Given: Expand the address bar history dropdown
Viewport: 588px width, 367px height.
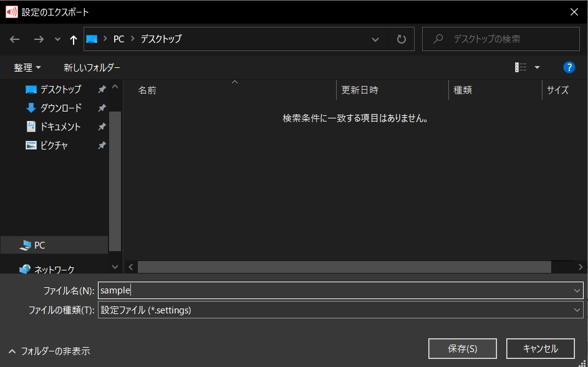Looking at the screenshot, I should 375,39.
